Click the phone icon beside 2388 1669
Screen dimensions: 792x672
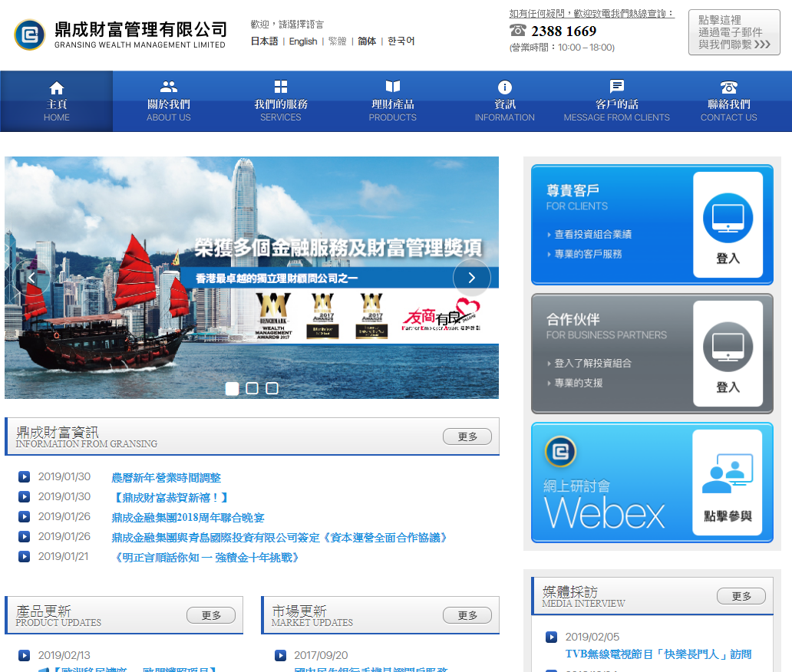(x=518, y=30)
